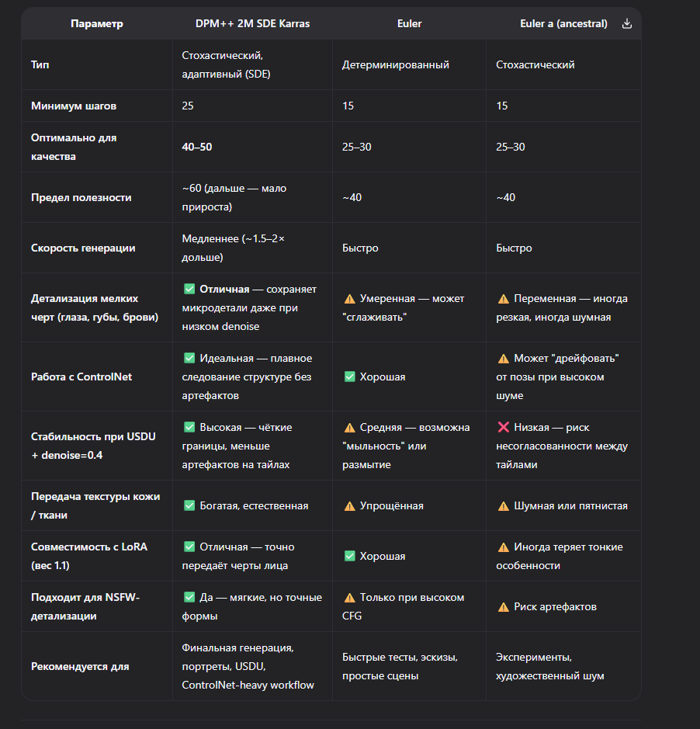Click red cross icon beside "Низкая"
The height and width of the screenshot is (729, 700).
[x=503, y=427]
